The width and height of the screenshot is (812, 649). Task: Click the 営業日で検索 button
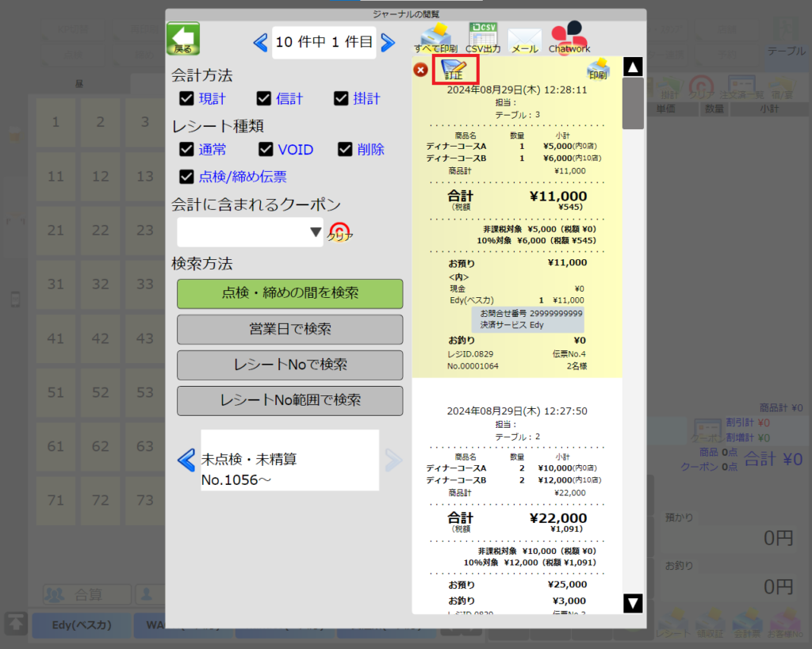tap(289, 329)
